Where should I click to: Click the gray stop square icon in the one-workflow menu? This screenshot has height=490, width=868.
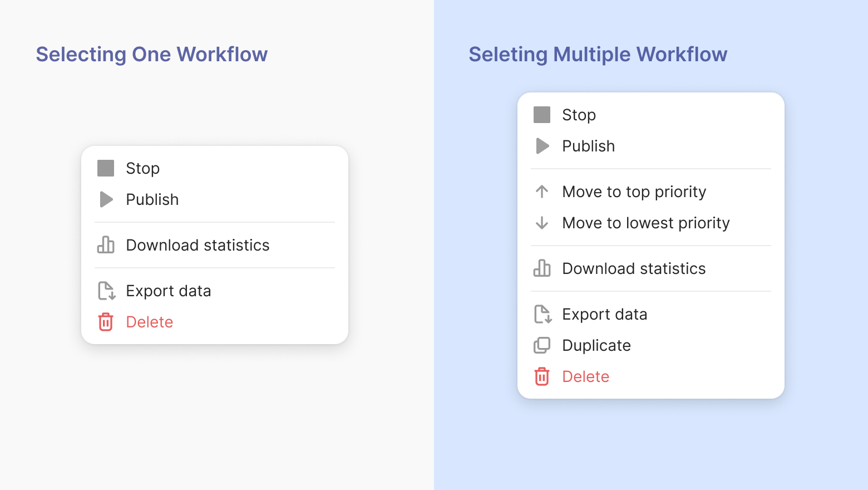[x=106, y=168]
